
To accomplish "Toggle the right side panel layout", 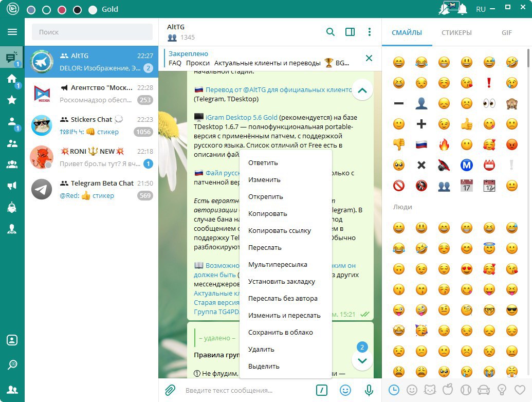I will (350, 32).
